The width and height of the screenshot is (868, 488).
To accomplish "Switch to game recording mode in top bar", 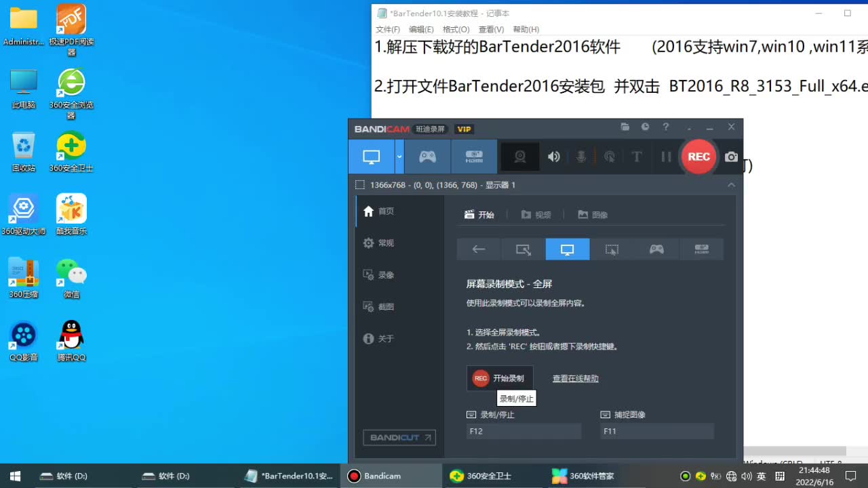I will click(x=427, y=157).
